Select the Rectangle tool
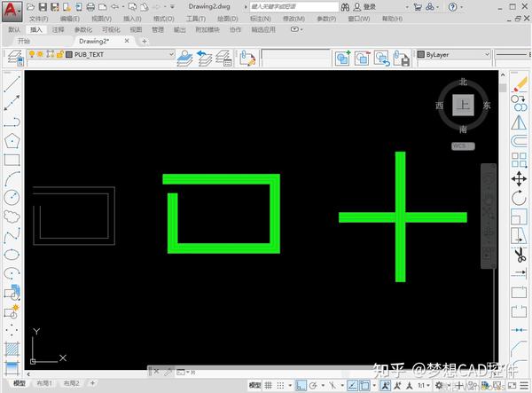532x393 pixels. [12, 160]
